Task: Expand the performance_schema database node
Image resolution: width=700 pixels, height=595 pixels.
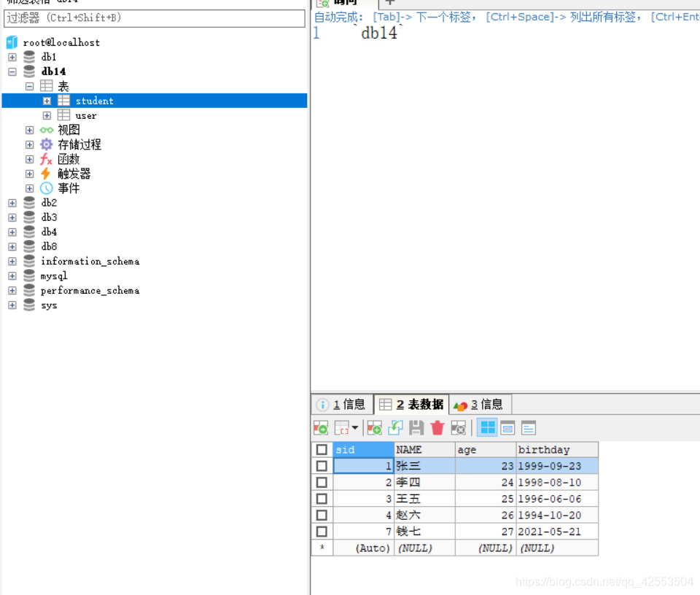Action: pos(12,291)
